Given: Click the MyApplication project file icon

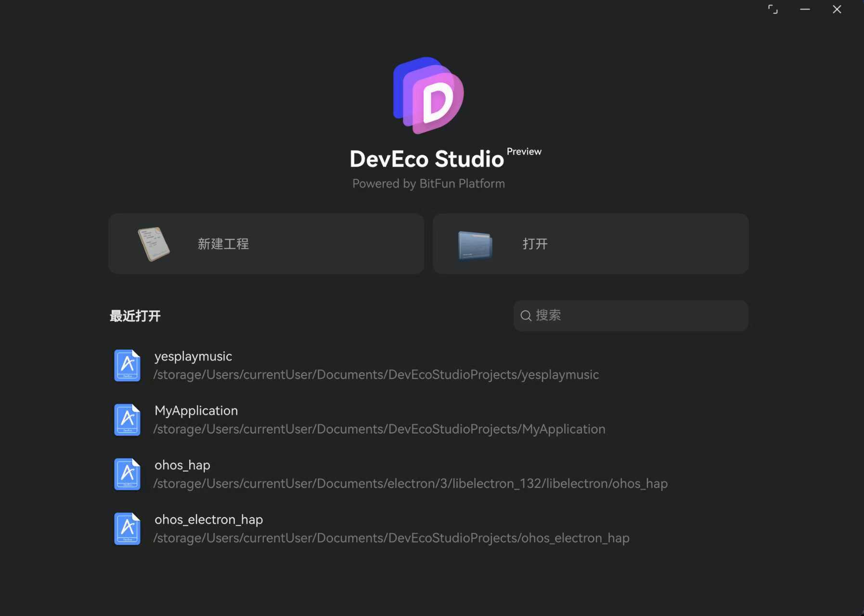Looking at the screenshot, I should click(127, 419).
